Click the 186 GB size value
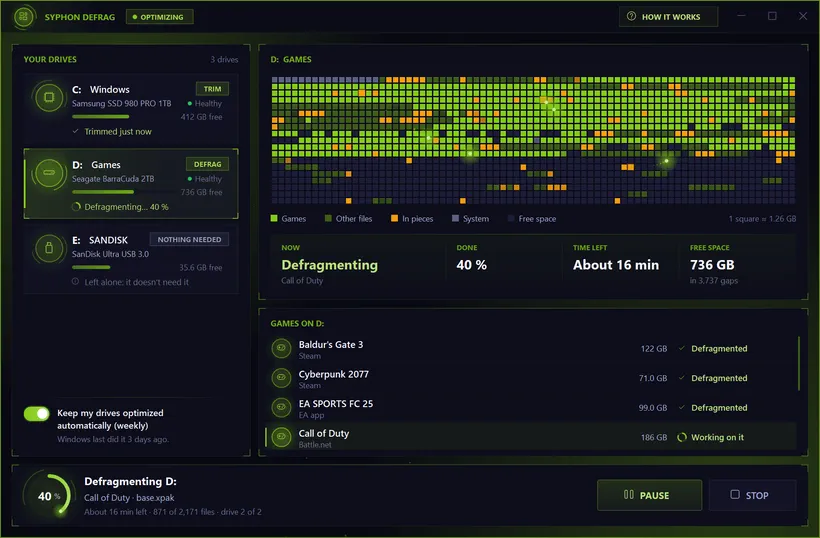The height and width of the screenshot is (538, 820). coord(654,437)
